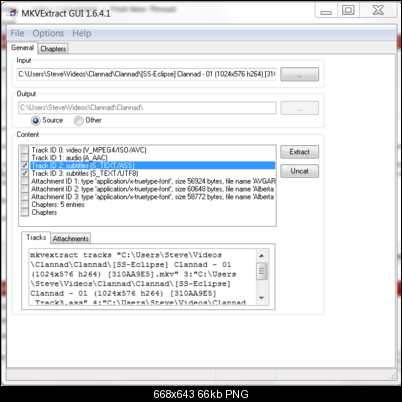This screenshot has width=402, height=402.
Task: Minimize the MKVExtract GUI window
Action: 326,11
